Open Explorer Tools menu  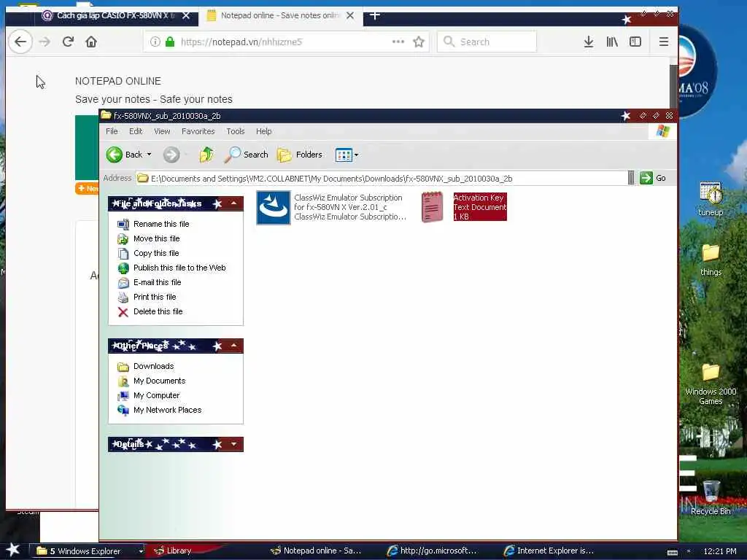click(x=236, y=131)
